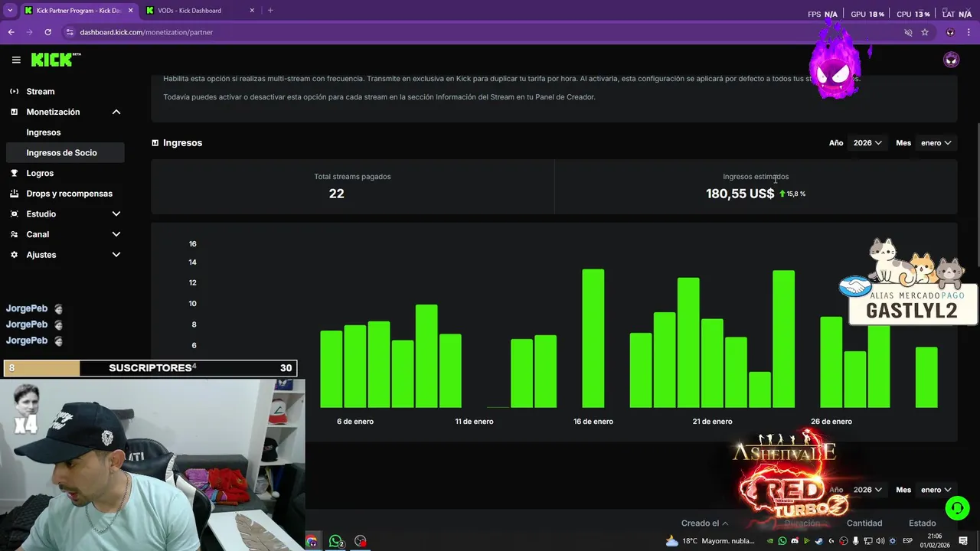Open the notifications center icon

[x=963, y=541]
